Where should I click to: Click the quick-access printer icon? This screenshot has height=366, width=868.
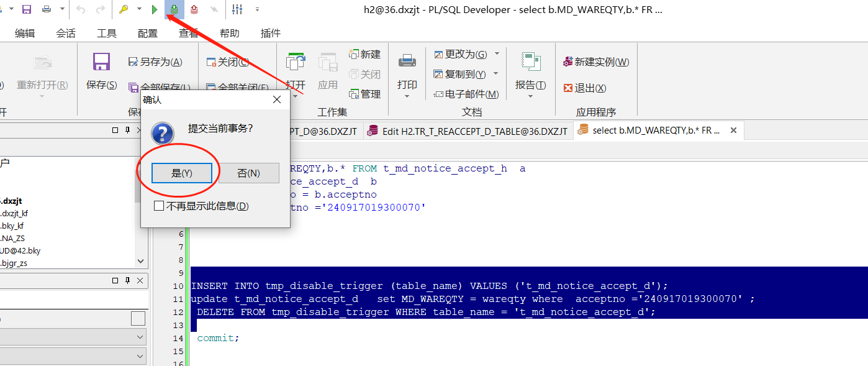click(47, 9)
